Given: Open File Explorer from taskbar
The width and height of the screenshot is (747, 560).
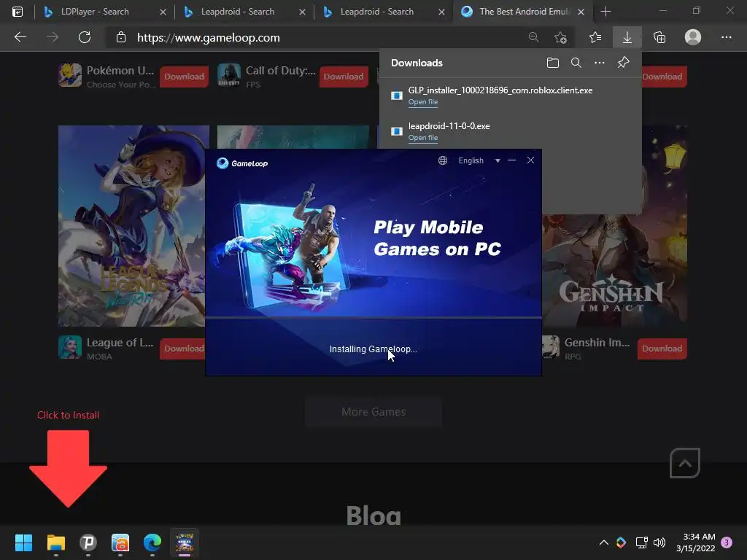Looking at the screenshot, I should pyautogui.click(x=55, y=542).
